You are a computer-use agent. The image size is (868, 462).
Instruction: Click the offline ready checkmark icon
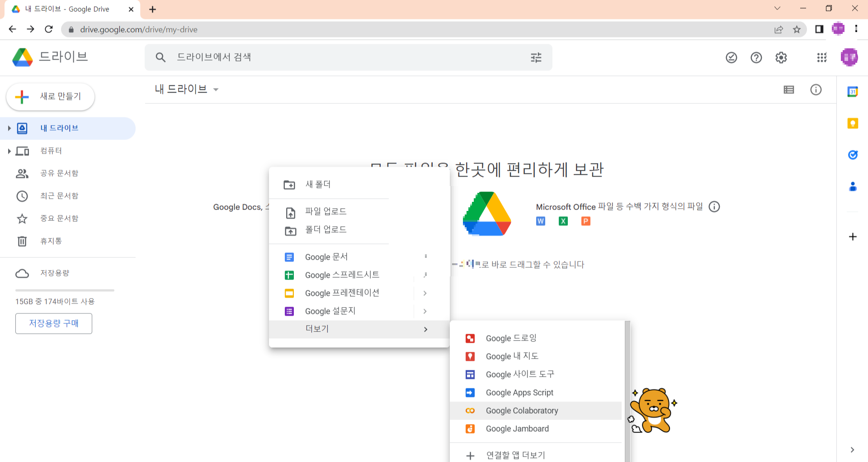tap(731, 57)
